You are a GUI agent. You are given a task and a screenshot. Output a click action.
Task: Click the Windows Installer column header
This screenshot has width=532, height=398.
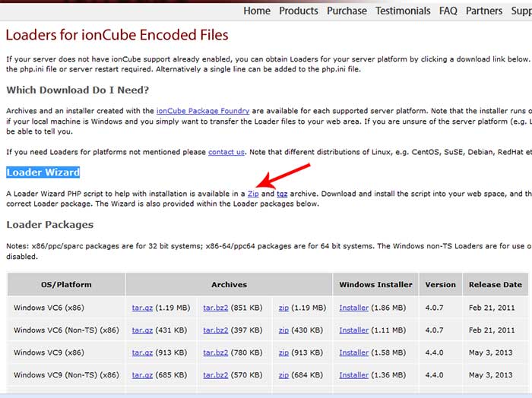375,285
